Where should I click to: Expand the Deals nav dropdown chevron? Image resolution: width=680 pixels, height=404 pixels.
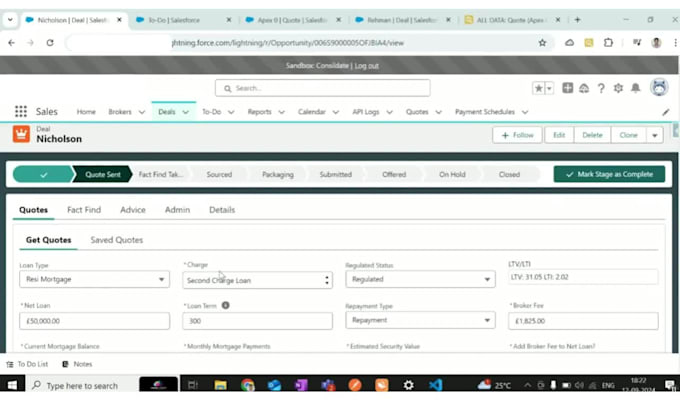[x=186, y=112]
